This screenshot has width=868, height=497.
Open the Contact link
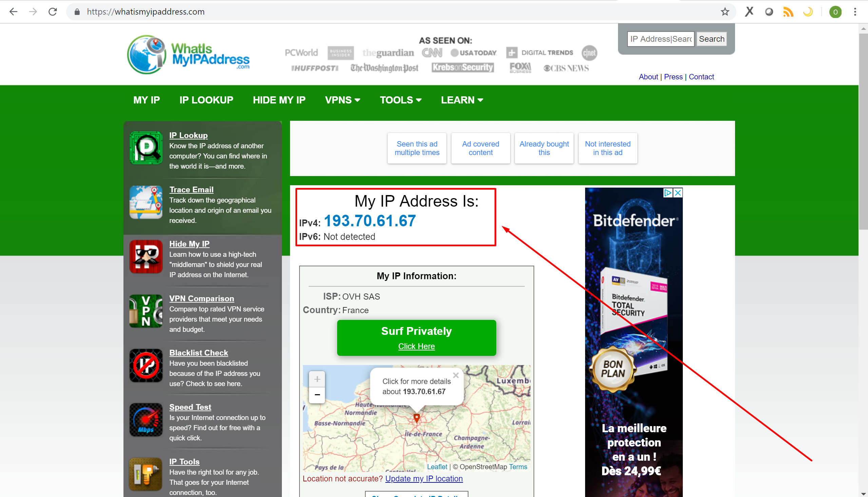pos(701,77)
